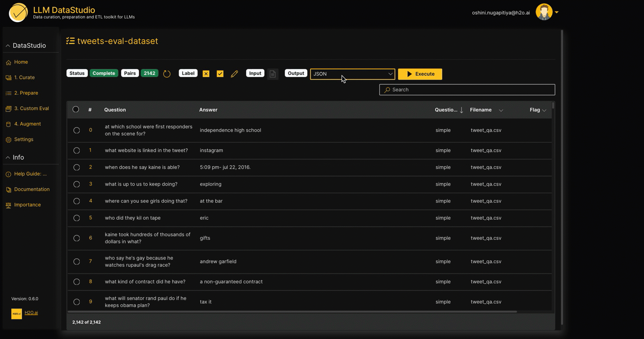The width and height of the screenshot is (644, 339).
Task: Select the radio button for row 0
Action: 76,131
